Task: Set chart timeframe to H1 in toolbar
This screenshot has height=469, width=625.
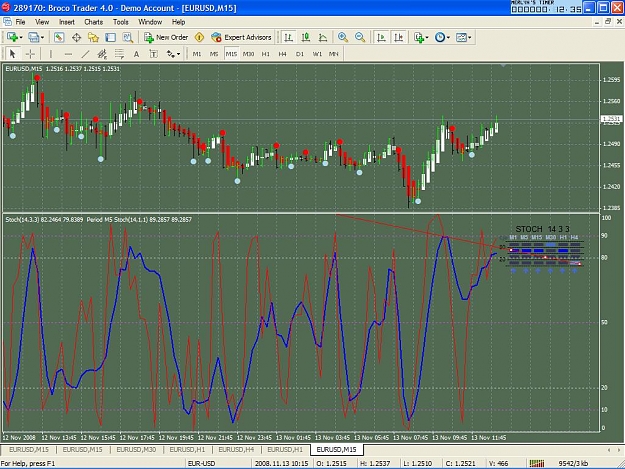Action: click(265, 54)
